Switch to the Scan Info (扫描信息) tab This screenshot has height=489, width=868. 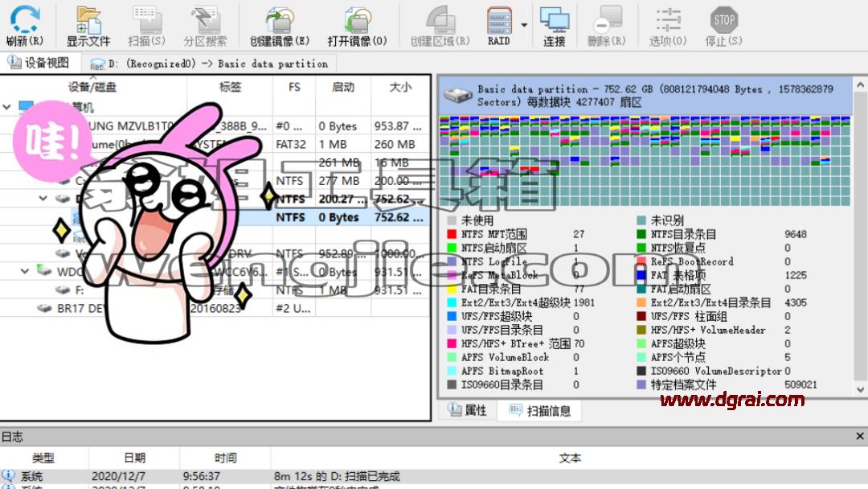(x=540, y=410)
